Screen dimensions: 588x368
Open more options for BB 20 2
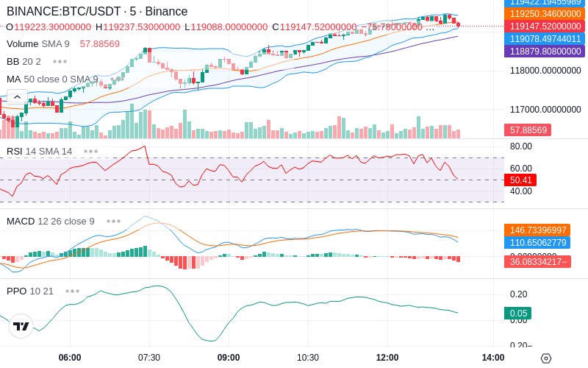coord(60,62)
